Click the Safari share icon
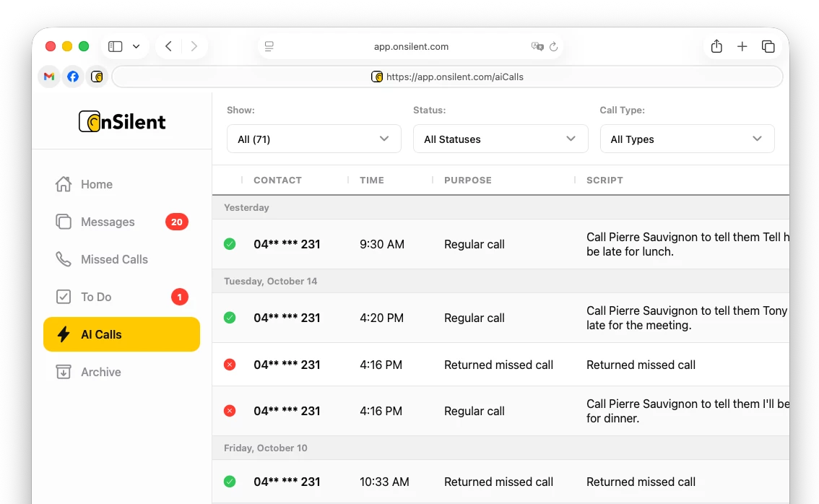The width and height of the screenshot is (819, 504). [716, 47]
